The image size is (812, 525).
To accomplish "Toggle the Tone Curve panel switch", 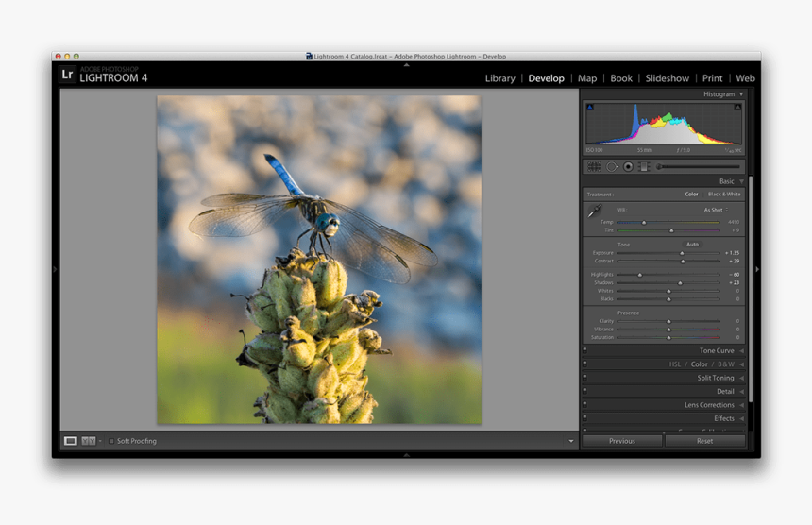I will click(x=584, y=350).
